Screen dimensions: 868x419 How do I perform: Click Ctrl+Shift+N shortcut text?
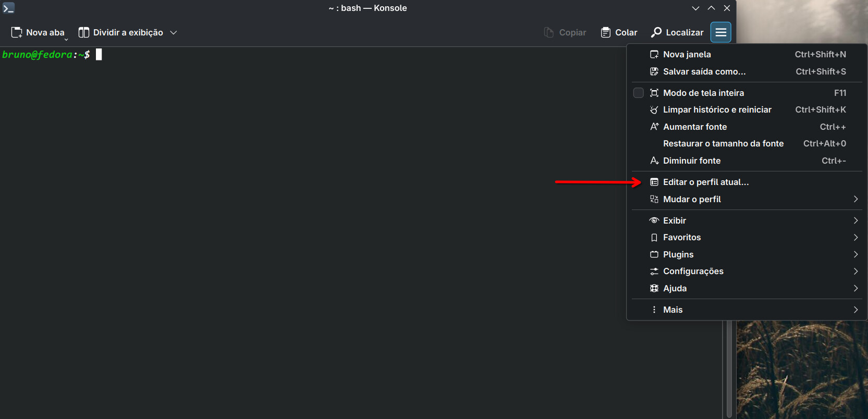pos(820,54)
